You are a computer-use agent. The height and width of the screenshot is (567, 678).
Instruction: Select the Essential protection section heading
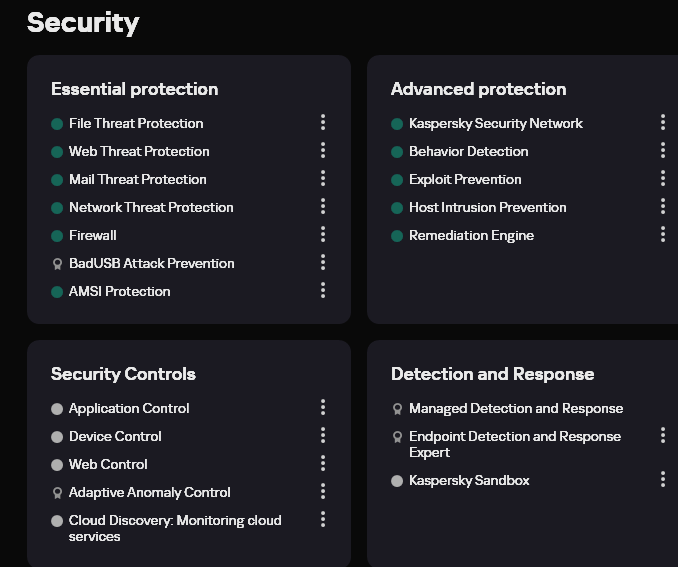click(134, 89)
